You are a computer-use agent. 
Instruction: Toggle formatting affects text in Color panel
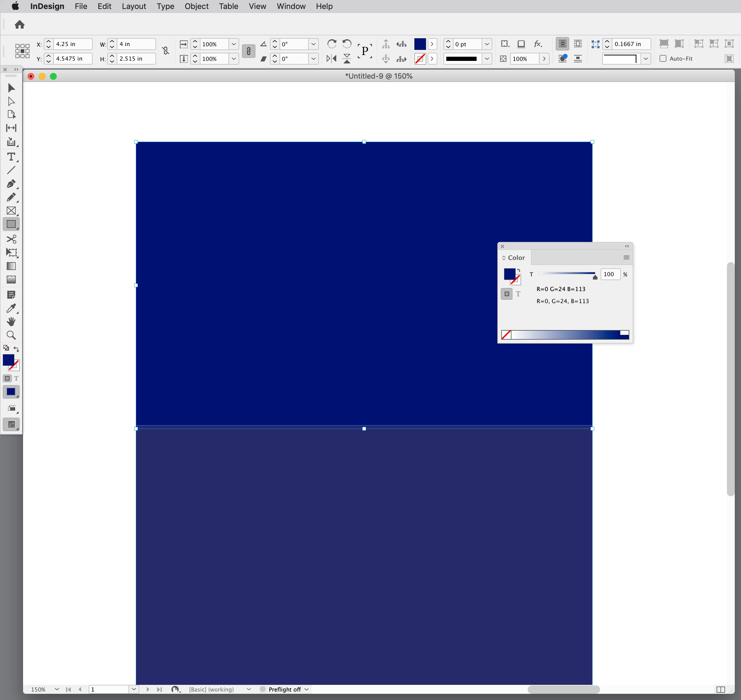tap(518, 294)
